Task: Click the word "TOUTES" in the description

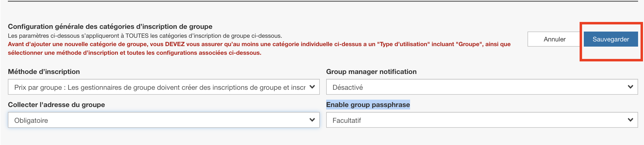Action: (x=137, y=36)
